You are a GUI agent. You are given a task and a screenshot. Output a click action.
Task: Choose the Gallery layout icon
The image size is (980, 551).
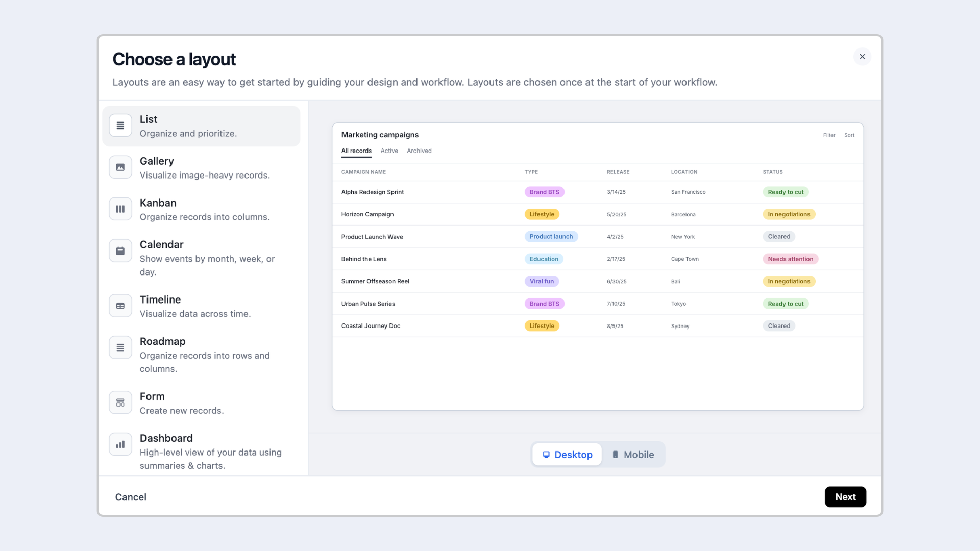(120, 167)
